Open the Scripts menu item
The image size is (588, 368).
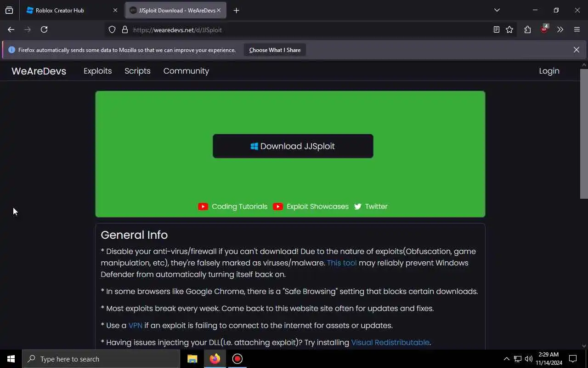(x=137, y=71)
